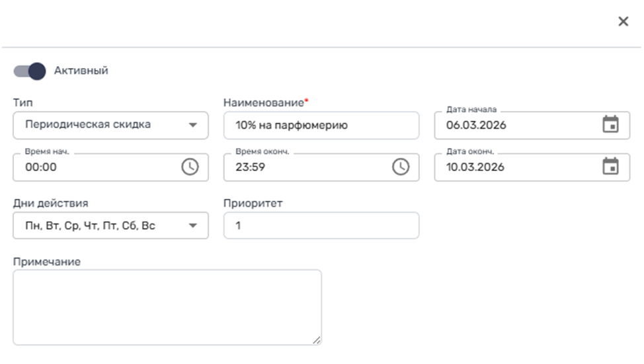Click inside the Примечание text area

167,307
